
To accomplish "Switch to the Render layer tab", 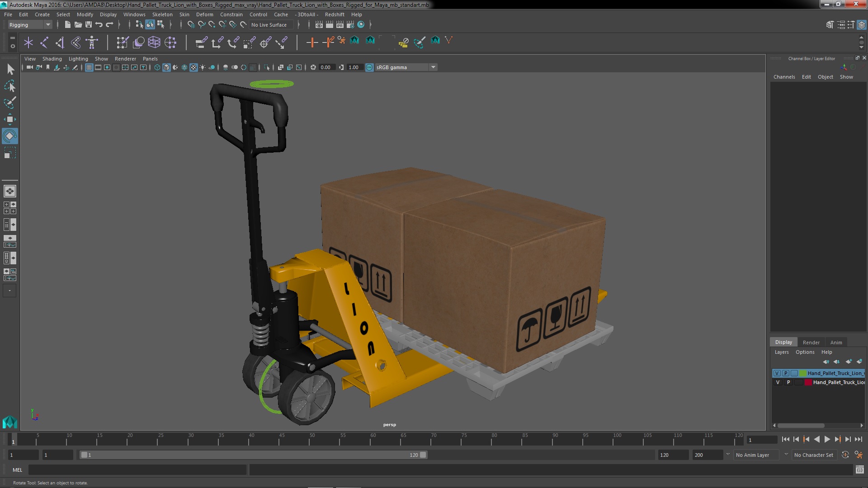I will 811,343.
